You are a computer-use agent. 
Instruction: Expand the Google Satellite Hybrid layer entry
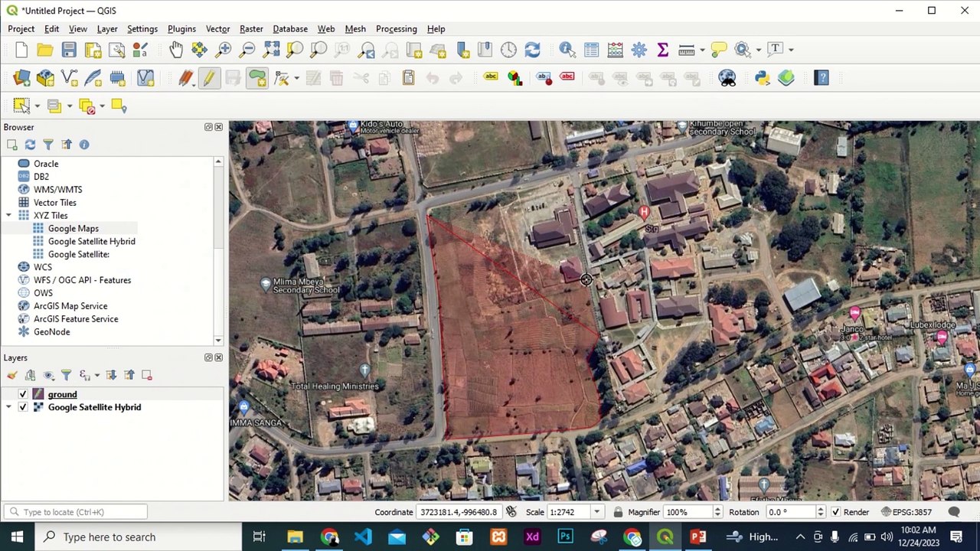point(8,407)
